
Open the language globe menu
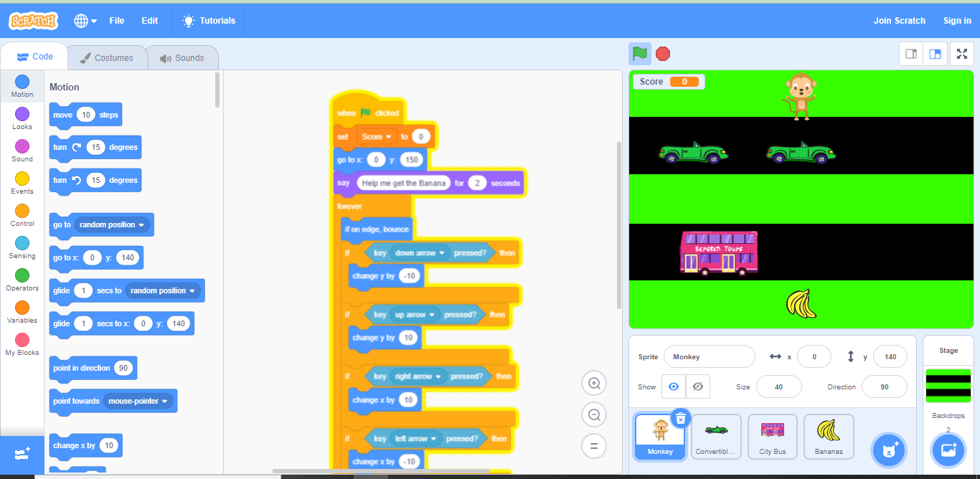click(x=85, y=21)
